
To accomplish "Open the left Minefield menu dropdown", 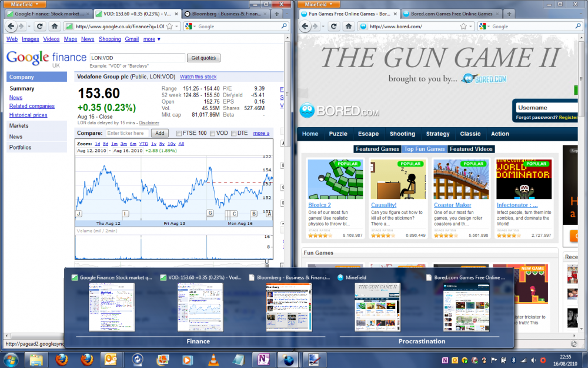I will point(25,4).
